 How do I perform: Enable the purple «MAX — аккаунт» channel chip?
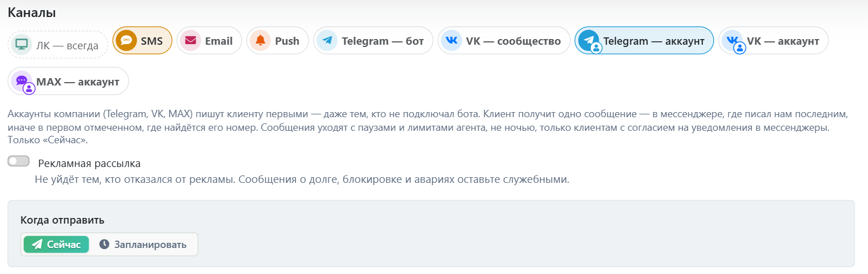[68, 82]
